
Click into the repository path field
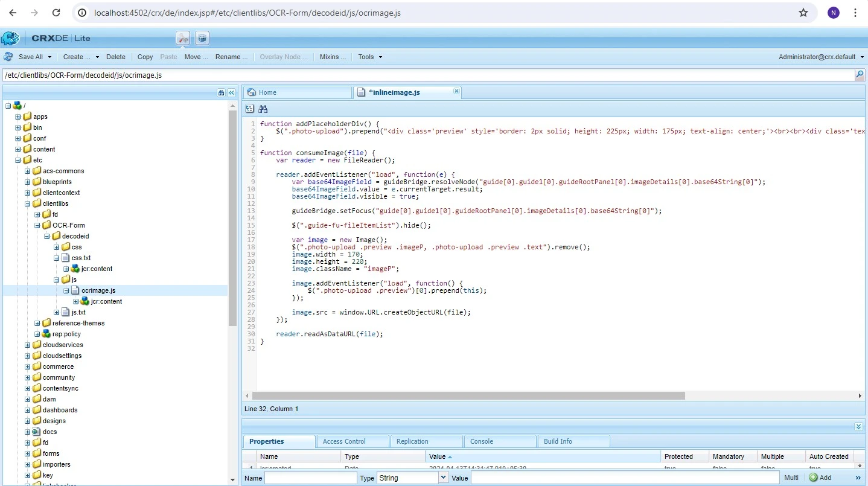point(428,75)
